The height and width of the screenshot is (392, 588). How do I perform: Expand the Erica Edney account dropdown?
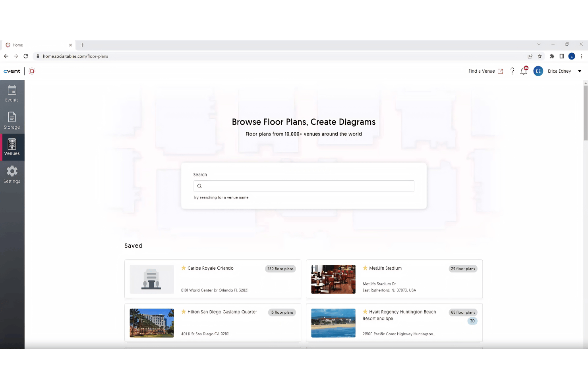click(x=580, y=71)
